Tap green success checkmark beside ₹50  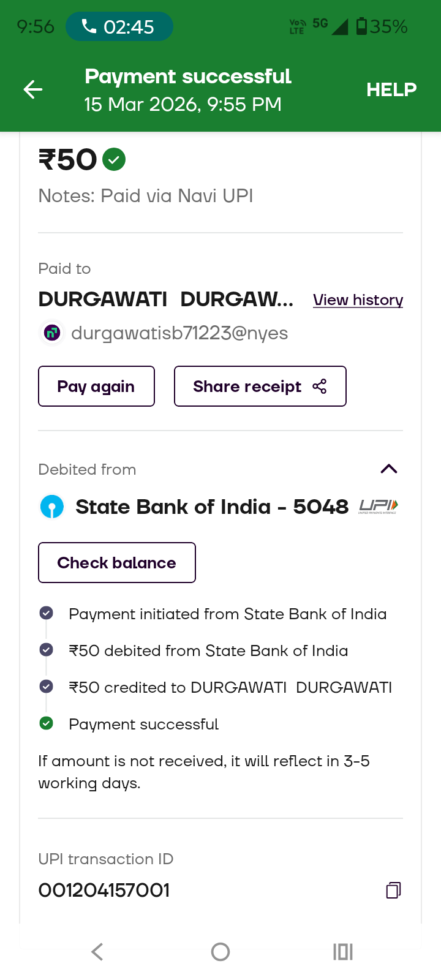(114, 160)
